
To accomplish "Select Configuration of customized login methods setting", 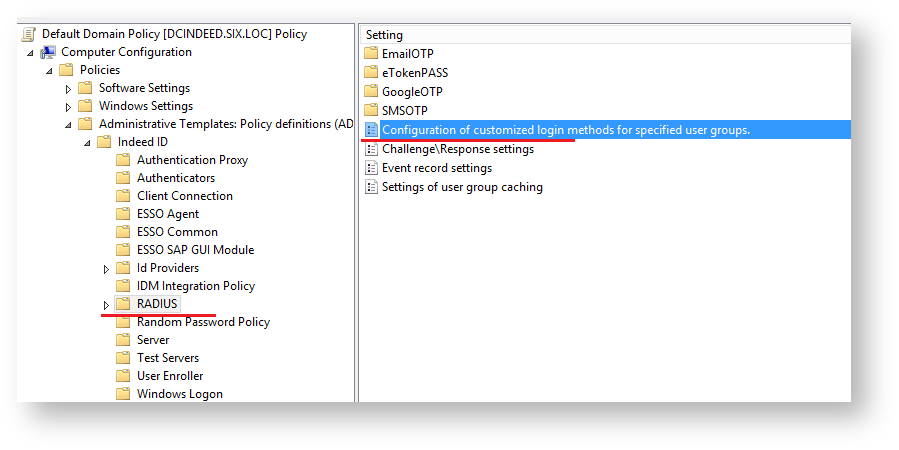I will [565, 130].
